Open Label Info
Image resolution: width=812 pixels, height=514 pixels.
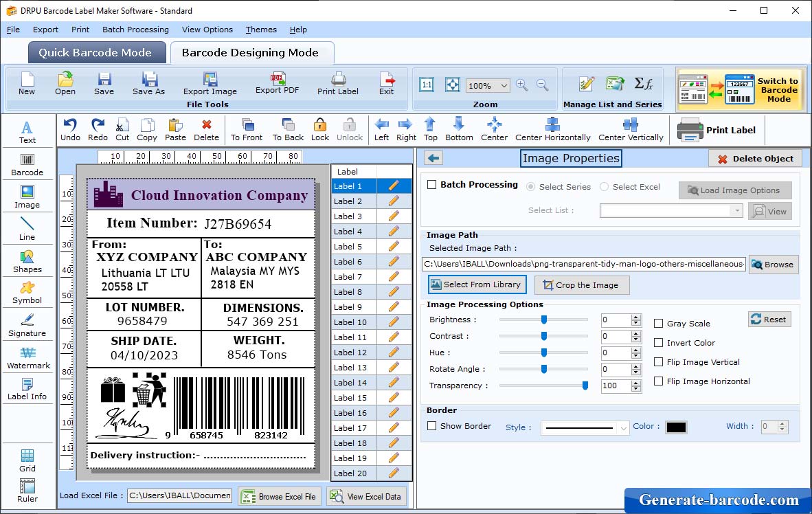[27, 389]
